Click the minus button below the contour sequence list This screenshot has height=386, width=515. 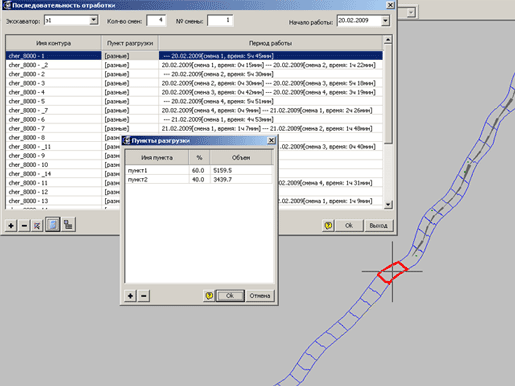tap(24, 226)
